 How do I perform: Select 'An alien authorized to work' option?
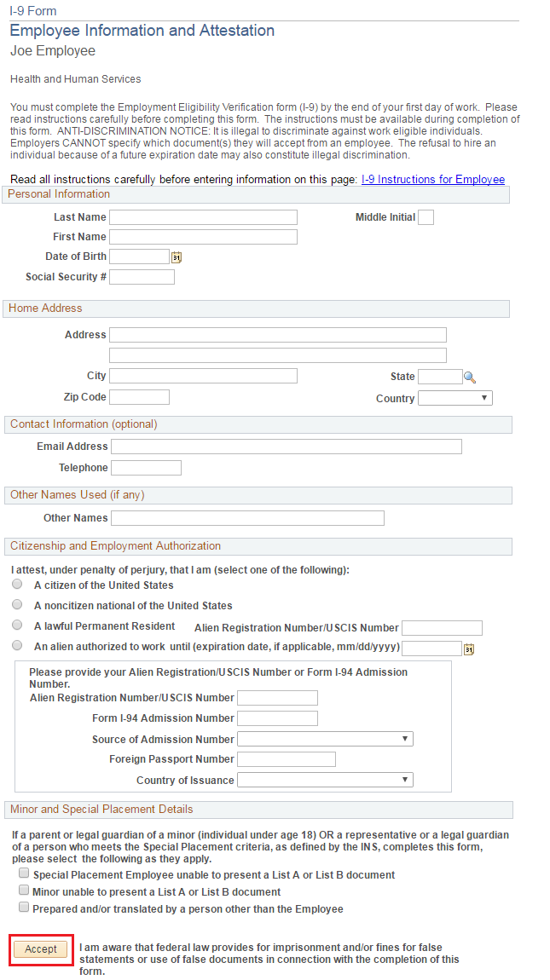pyautogui.click(x=17, y=646)
